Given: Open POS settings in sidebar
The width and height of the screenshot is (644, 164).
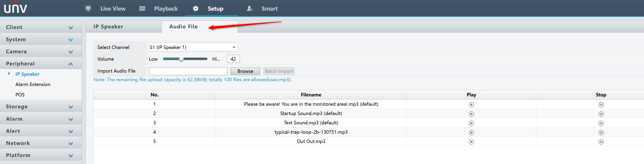Looking at the screenshot, I should point(20,95).
